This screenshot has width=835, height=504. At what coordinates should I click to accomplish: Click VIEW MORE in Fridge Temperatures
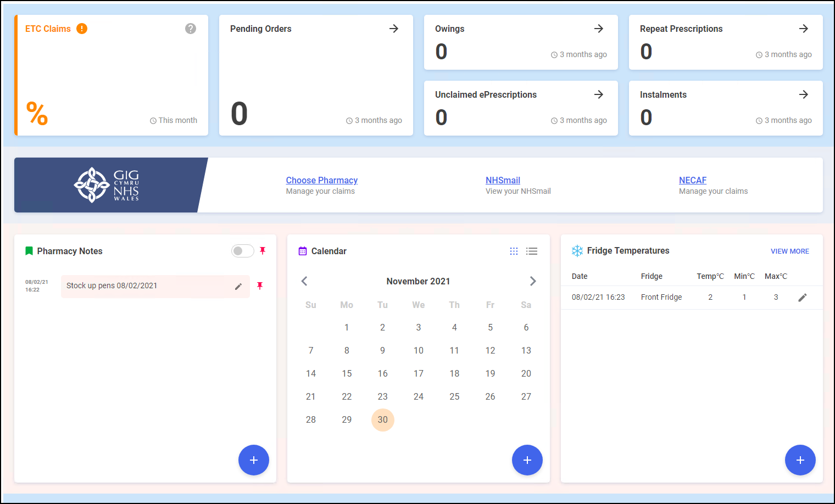(789, 251)
